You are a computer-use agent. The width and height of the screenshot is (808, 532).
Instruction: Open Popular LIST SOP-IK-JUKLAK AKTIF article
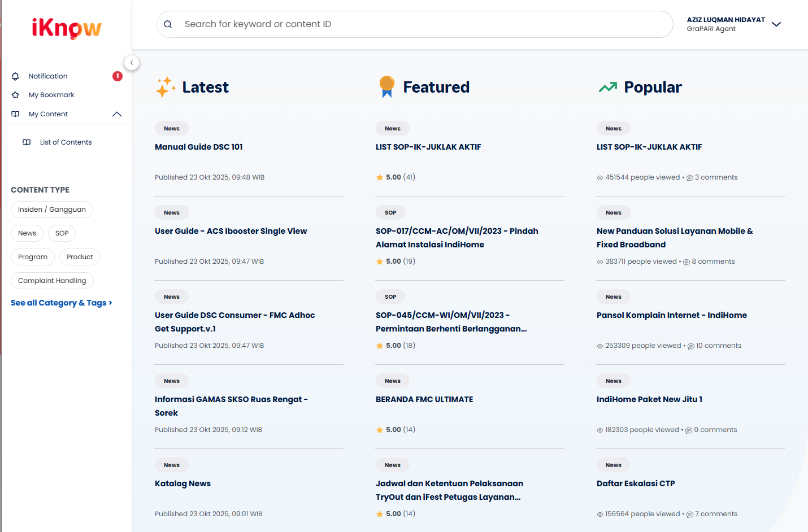pyautogui.click(x=649, y=147)
